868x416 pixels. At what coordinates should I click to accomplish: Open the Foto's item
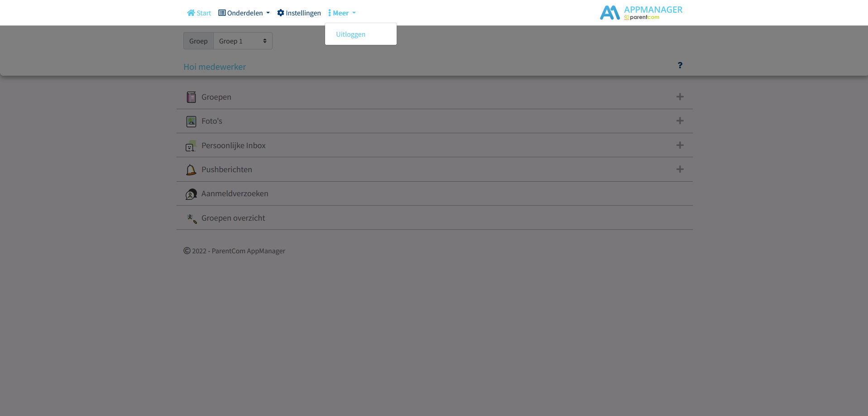(212, 121)
